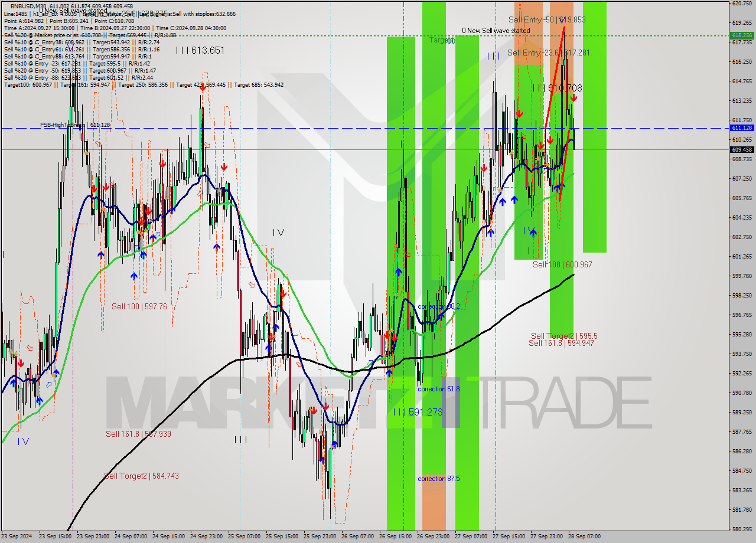Select the 'Sell Entry -50 | 619.853' label

coord(547,19)
